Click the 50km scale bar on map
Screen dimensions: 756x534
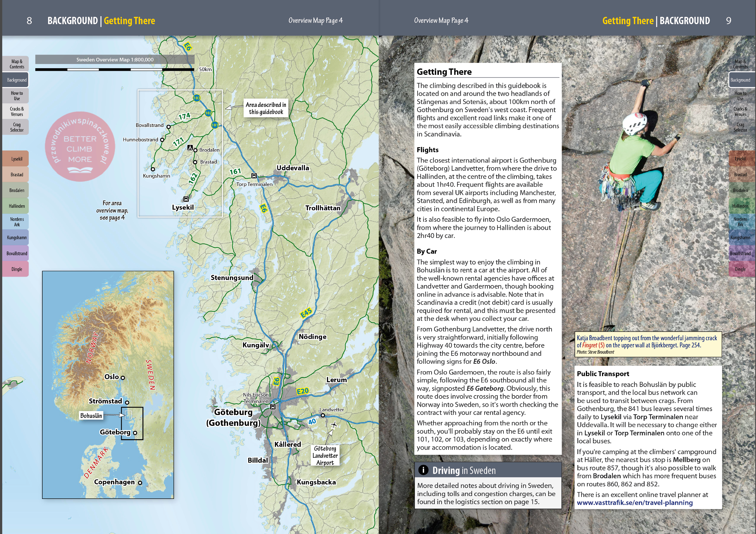[x=115, y=70]
